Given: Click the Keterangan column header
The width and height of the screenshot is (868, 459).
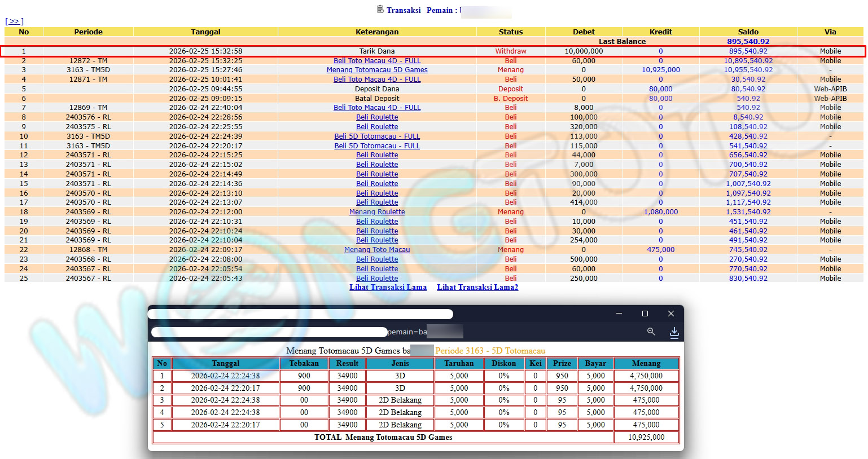Looking at the screenshot, I should coord(377,32).
